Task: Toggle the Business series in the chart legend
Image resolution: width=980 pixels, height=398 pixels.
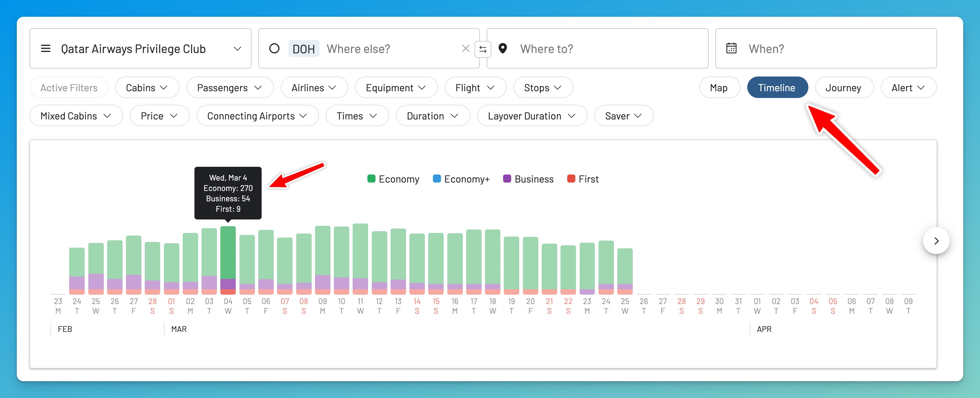Action: [533, 179]
